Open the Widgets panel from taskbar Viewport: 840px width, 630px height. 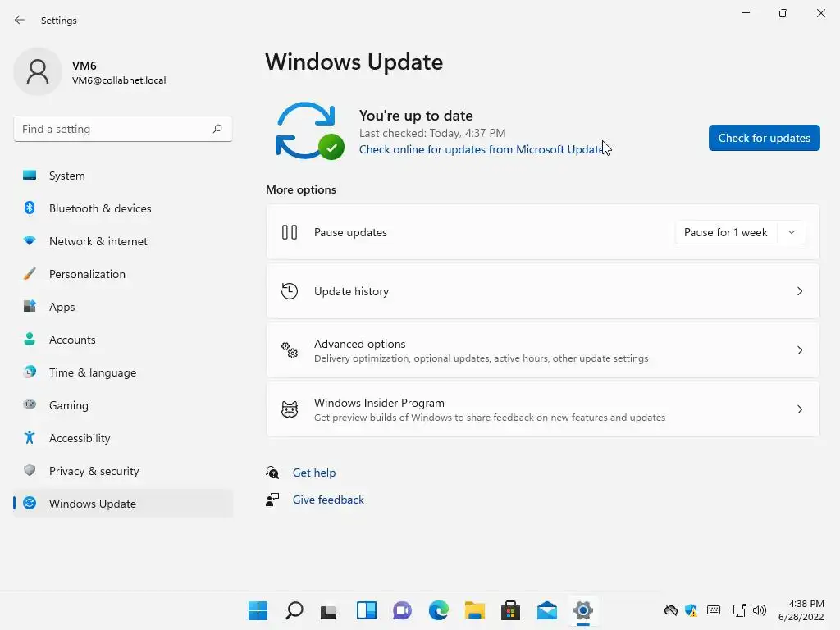pyautogui.click(x=367, y=610)
